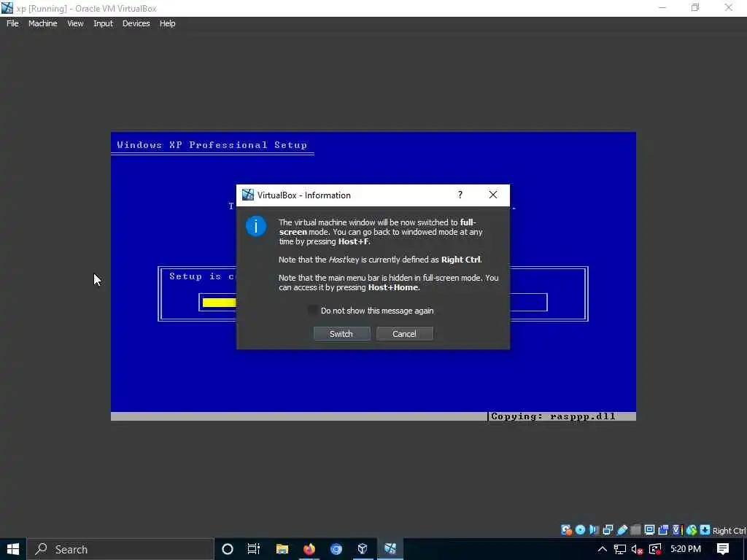Click the VirtualBox logo in dialog title
Viewport: 747px width, 560px height.
click(x=248, y=195)
